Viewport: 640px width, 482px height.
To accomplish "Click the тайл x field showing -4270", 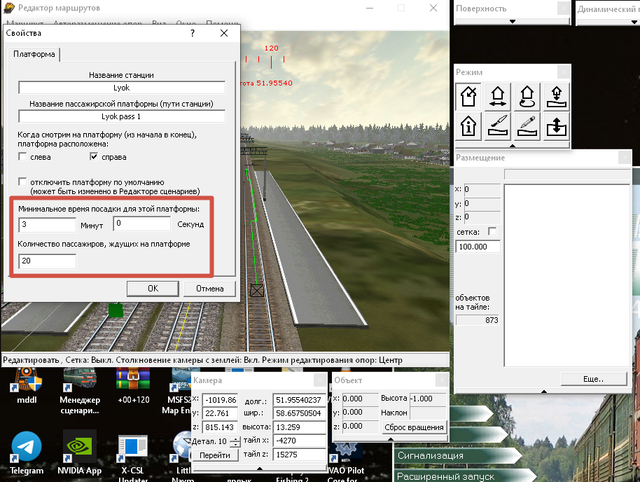I will [299, 441].
